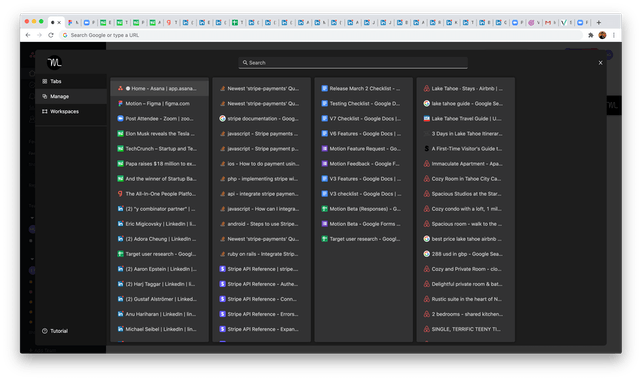
Task: Select 'TechCrunch – Startup and Te...' row
Action: coord(159,149)
